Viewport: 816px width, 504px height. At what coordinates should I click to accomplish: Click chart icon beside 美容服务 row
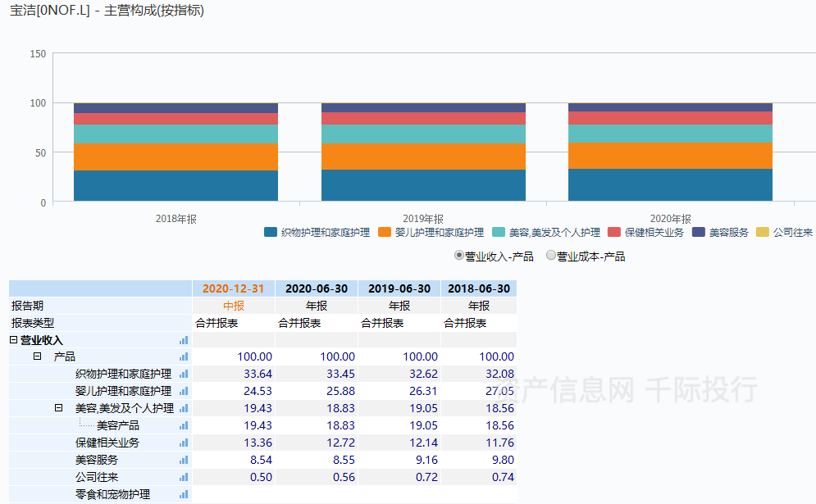[184, 460]
